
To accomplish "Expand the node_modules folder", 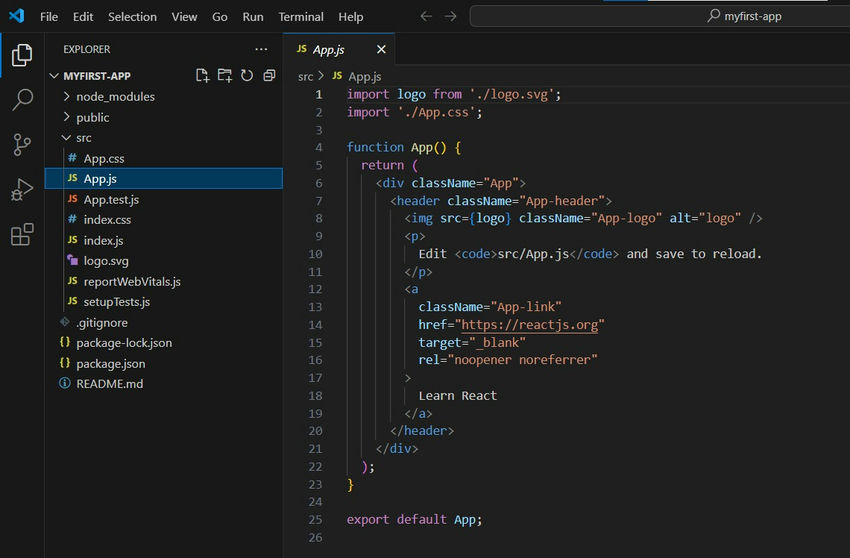I will [115, 97].
